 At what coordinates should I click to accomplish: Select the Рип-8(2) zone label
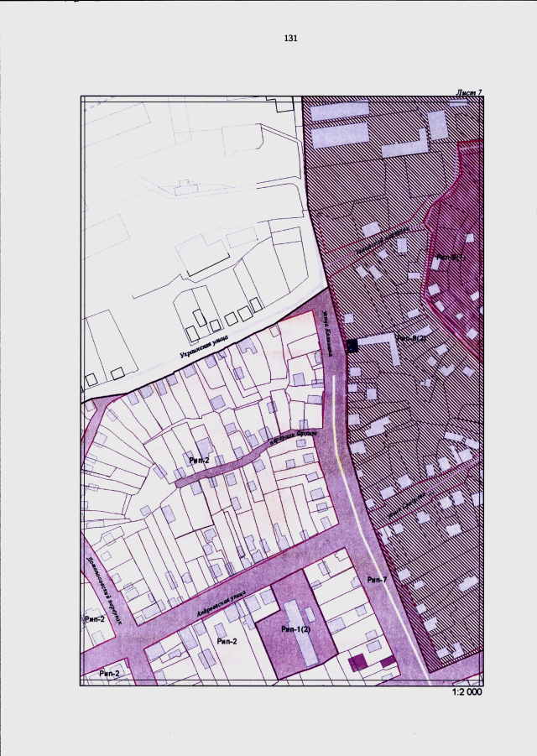point(411,338)
